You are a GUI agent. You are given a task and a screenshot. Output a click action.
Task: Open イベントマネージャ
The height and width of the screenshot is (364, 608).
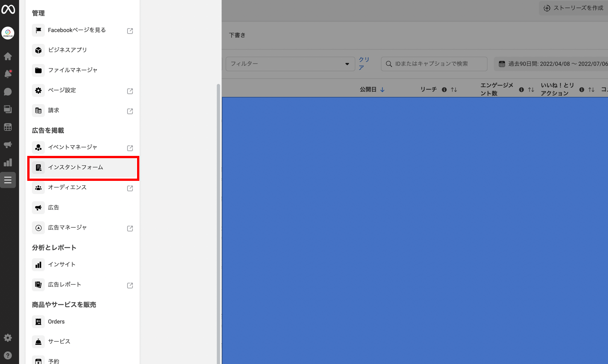pyautogui.click(x=83, y=147)
